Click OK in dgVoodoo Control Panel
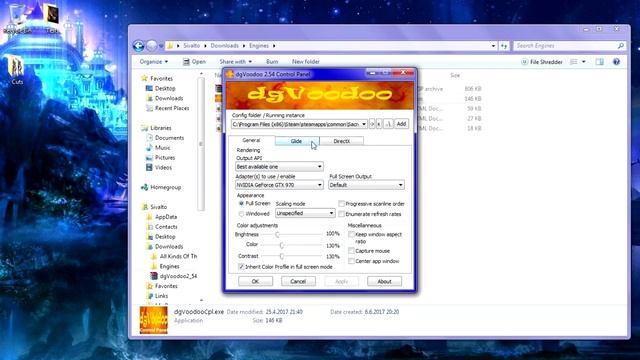 click(256, 281)
